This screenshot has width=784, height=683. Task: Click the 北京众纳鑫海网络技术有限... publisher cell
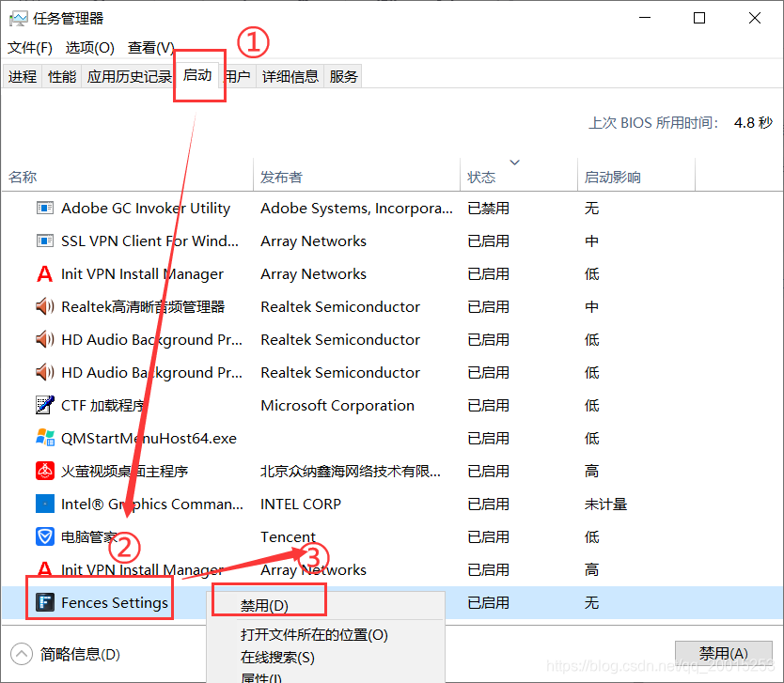[x=351, y=471]
